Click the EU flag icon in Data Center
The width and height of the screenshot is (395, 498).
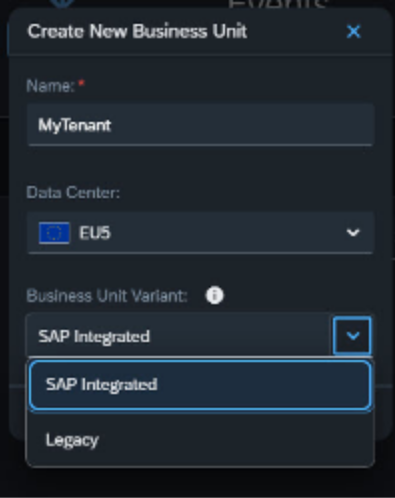(54, 233)
